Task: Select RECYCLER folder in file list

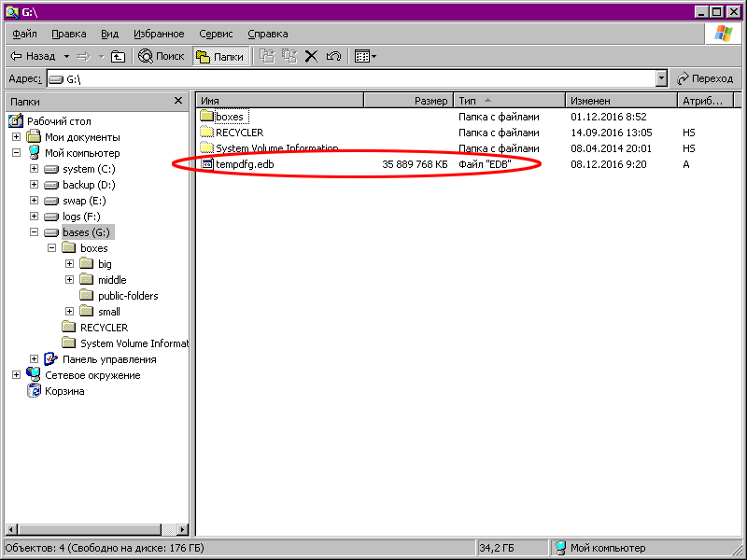Action: coord(239,133)
